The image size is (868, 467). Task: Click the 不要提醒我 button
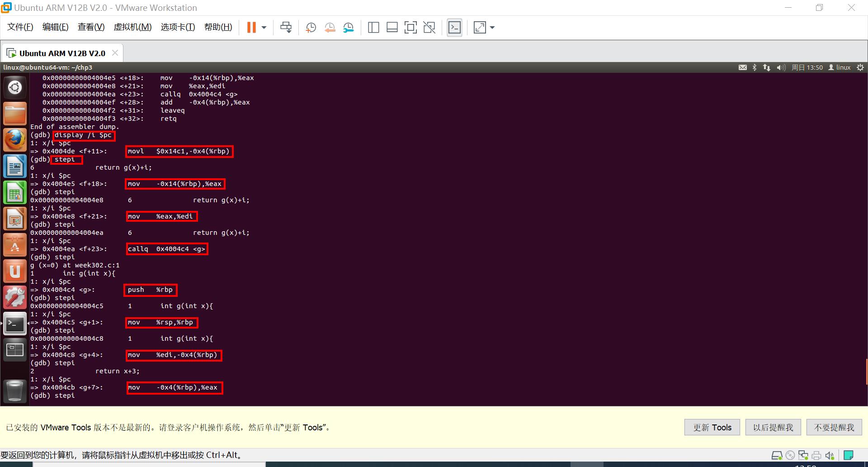click(x=834, y=428)
